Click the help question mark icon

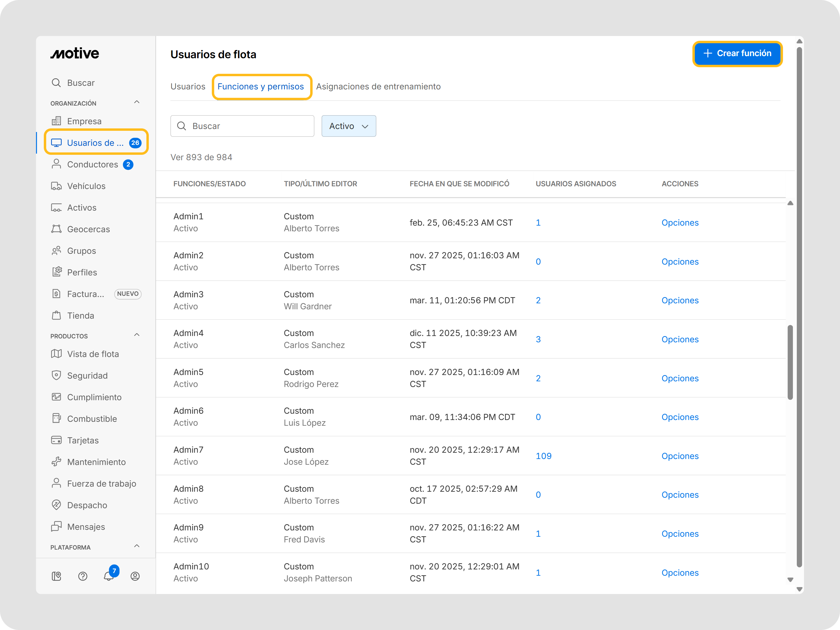(83, 576)
